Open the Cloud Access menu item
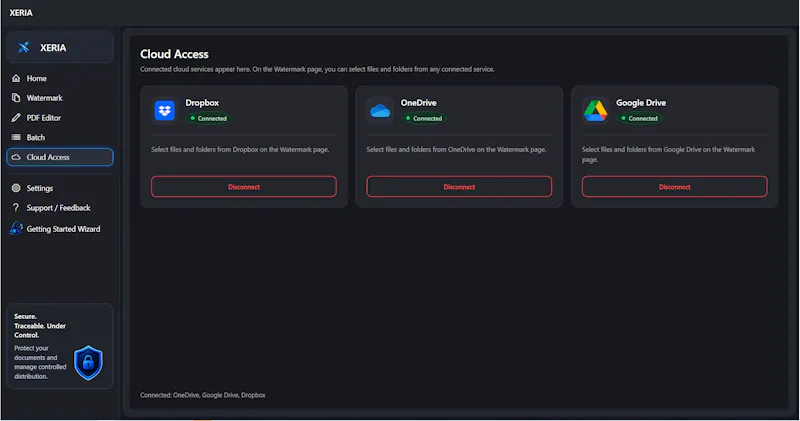The height and width of the screenshot is (421, 800). pyautogui.click(x=60, y=157)
